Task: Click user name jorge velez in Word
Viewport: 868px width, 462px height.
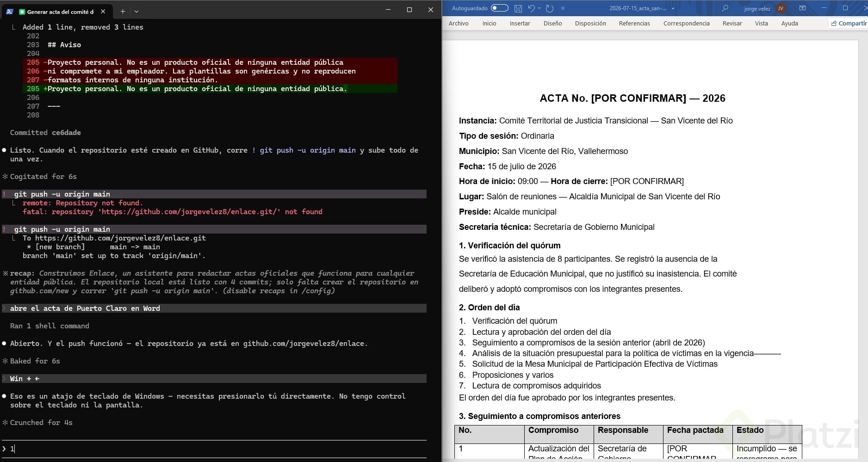Action: click(x=757, y=8)
